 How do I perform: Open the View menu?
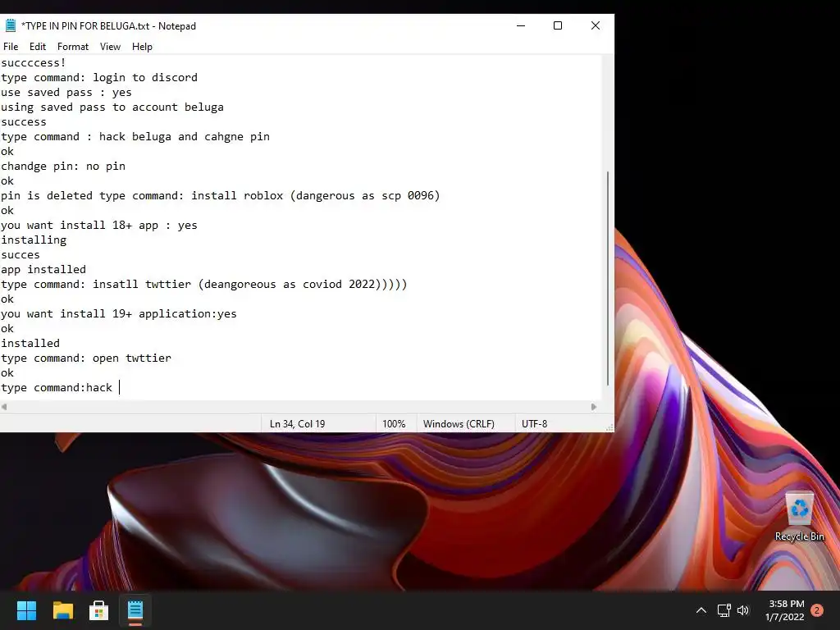pos(110,47)
